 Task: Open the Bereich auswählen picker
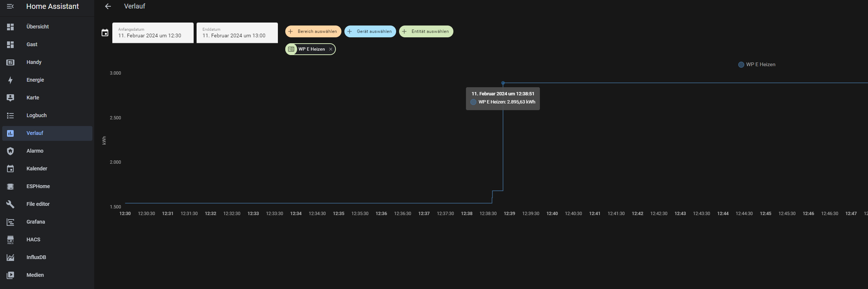pyautogui.click(x=313, y=31)
